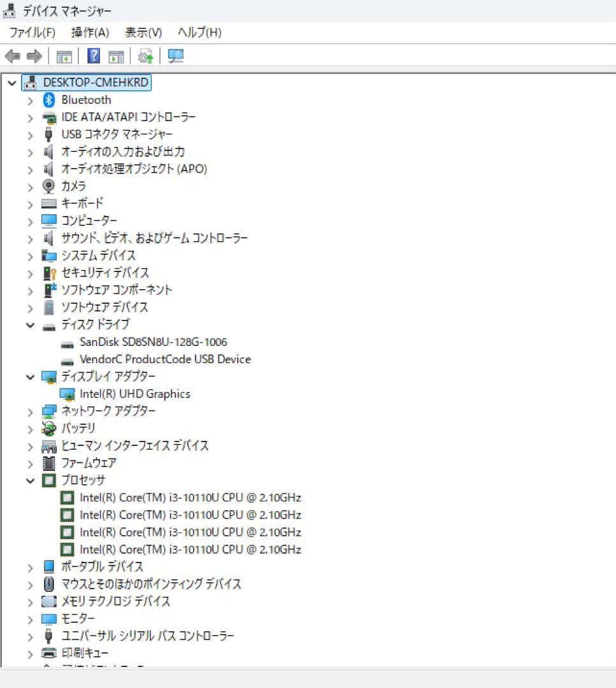Screen dimensions: 616x688
Task: Select the ポータブル デバイス label
Action: (102, 566)
